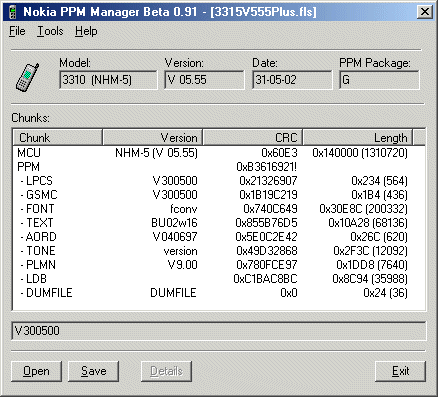Click the LPCS CRC value 0x21326907
The image size is (438, 397).
(x=268, y=181)
